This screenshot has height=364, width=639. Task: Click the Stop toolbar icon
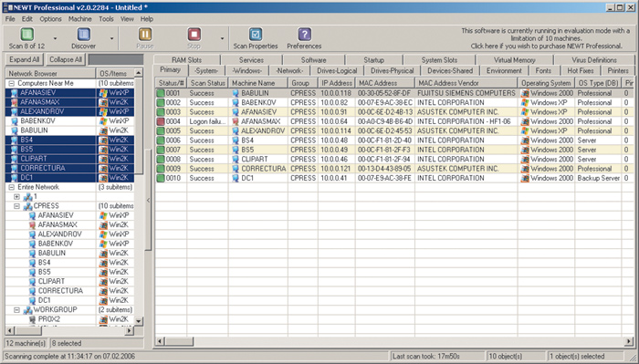pos(194,35)
